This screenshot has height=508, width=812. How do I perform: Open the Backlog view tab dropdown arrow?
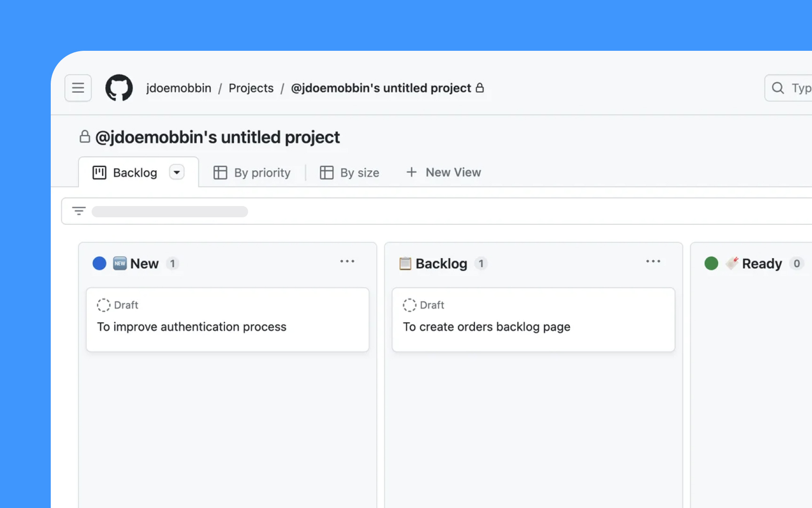pos(177,172)
